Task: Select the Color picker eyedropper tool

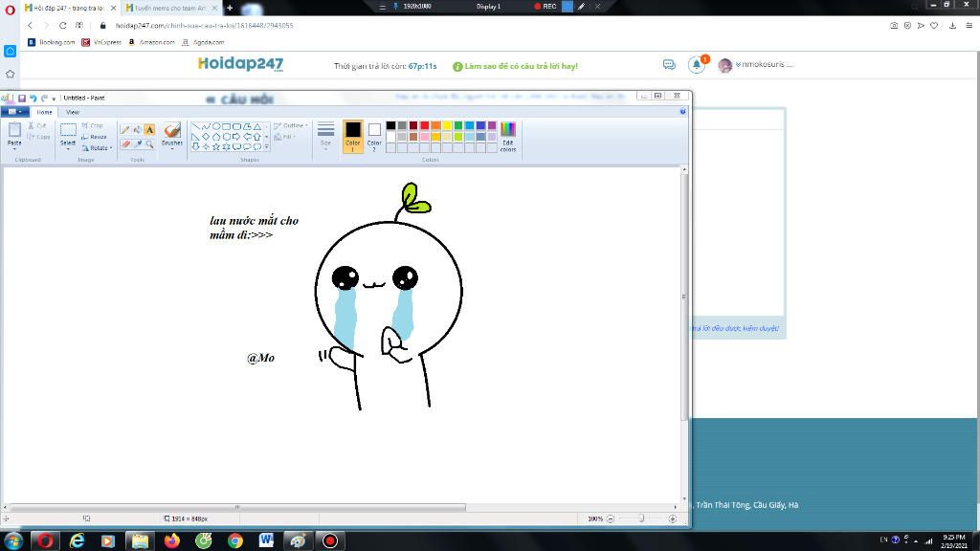Action: pos(137,143)
